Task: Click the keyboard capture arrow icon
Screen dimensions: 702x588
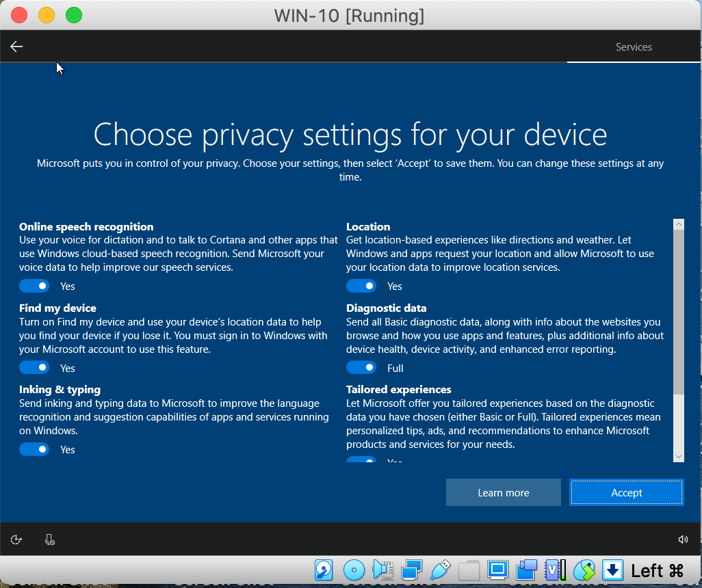Action: 612,570
